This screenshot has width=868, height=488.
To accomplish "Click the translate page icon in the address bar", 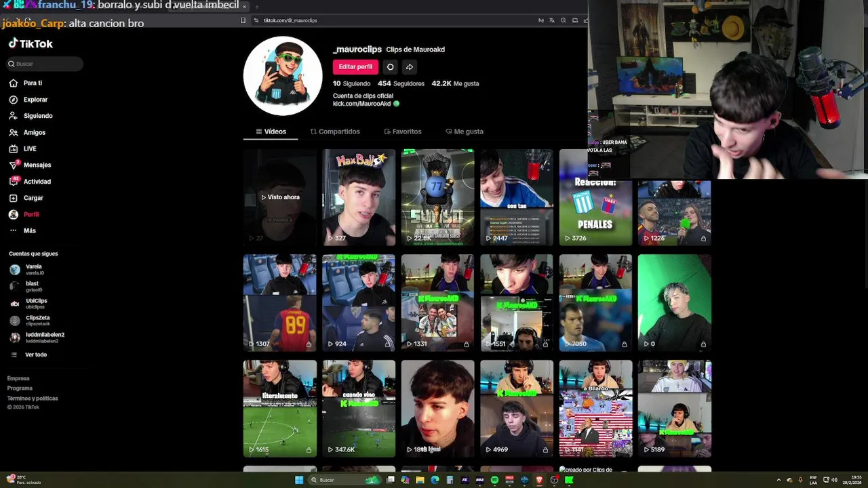I will [552, 20].
